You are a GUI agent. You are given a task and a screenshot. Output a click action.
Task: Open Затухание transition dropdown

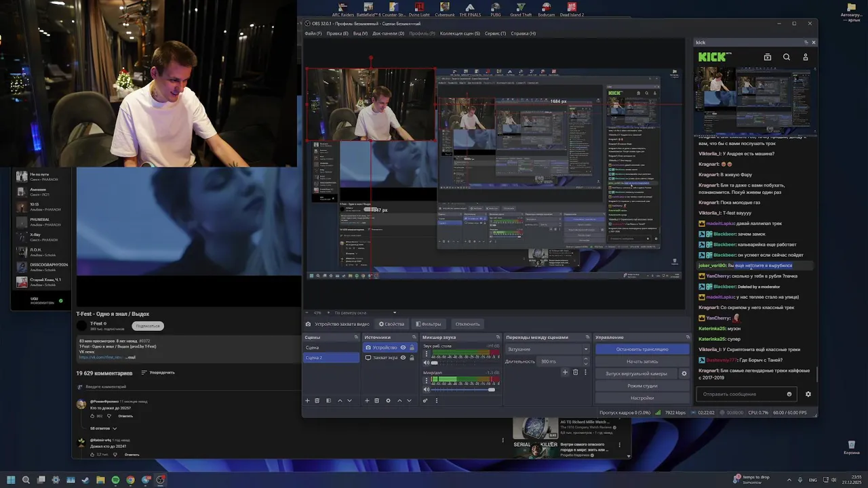pos(547,349)
